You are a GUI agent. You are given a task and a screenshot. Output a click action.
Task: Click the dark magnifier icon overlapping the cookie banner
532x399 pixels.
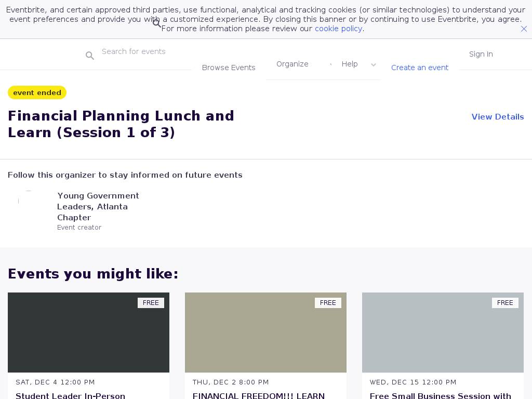[x=156, y=23]
